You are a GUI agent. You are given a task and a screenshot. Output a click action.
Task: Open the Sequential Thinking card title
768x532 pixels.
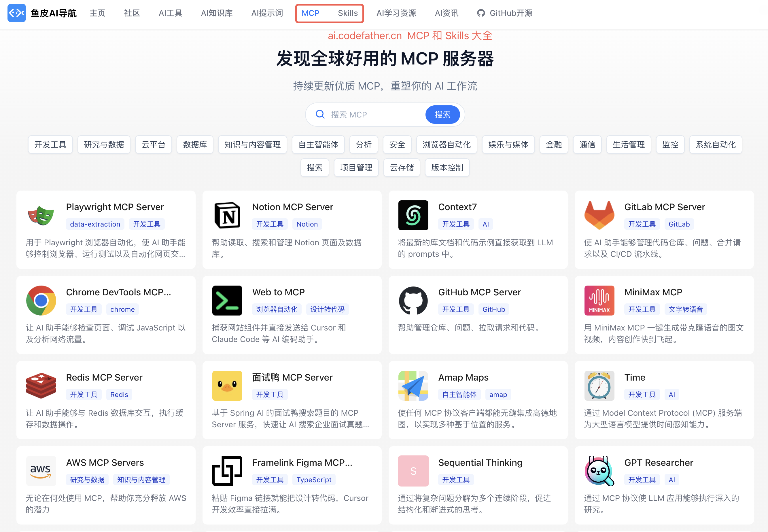[480, 462]
